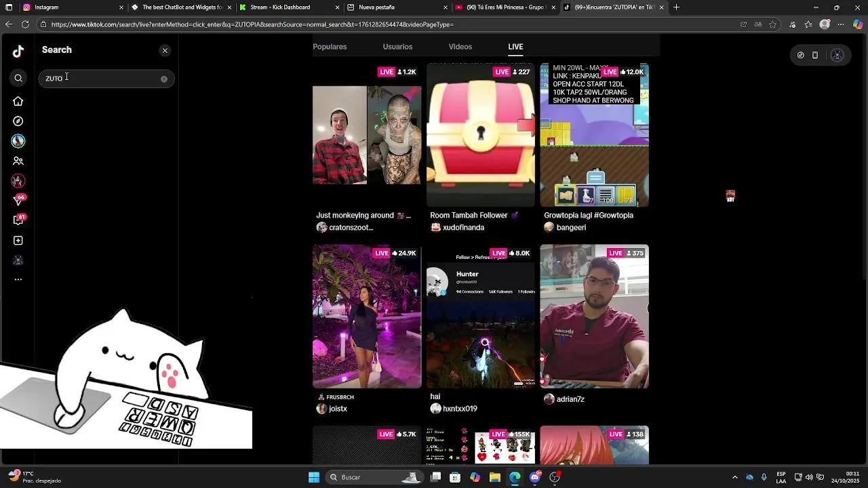Visit hxntxx019 profile link
The width and height of the screenshot is (868, 488).
click(x=460, y=409)
